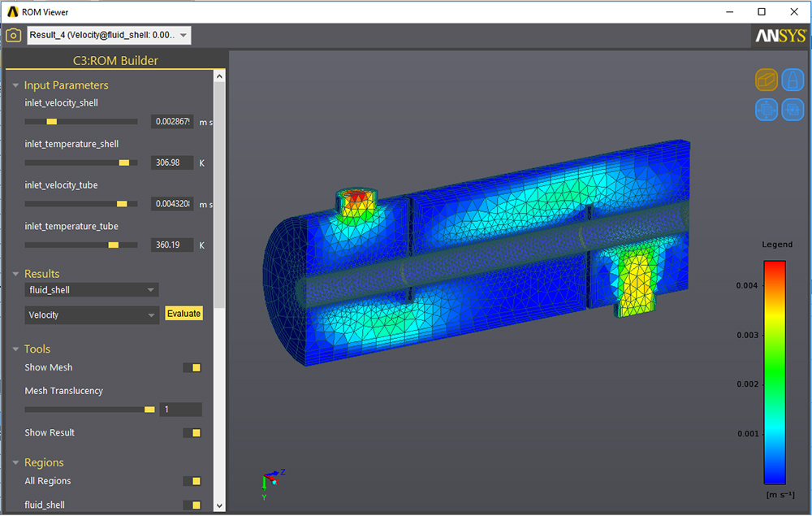Click the compress bounding box icon
The image size is (812, 516).
793,109
